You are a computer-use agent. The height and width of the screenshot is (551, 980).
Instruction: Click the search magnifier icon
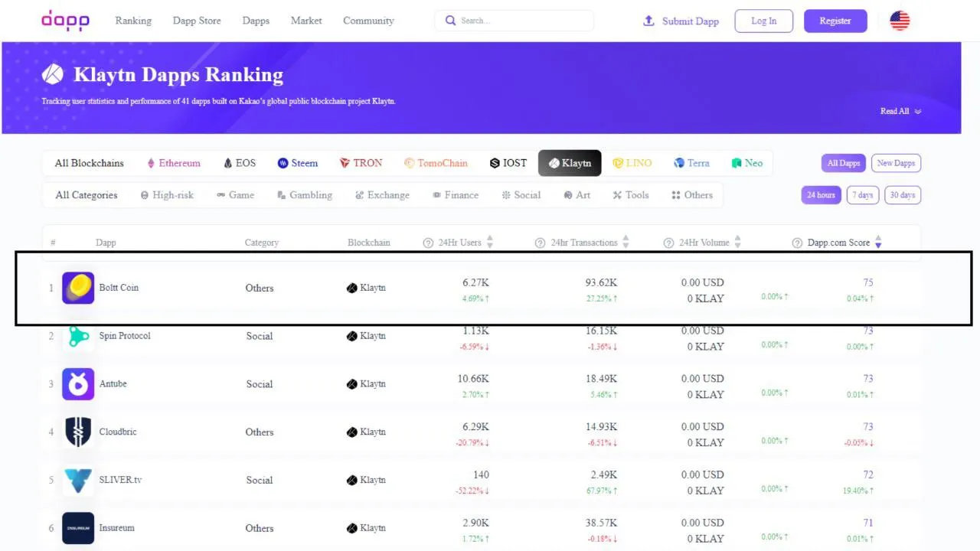(x=450, y=21)
